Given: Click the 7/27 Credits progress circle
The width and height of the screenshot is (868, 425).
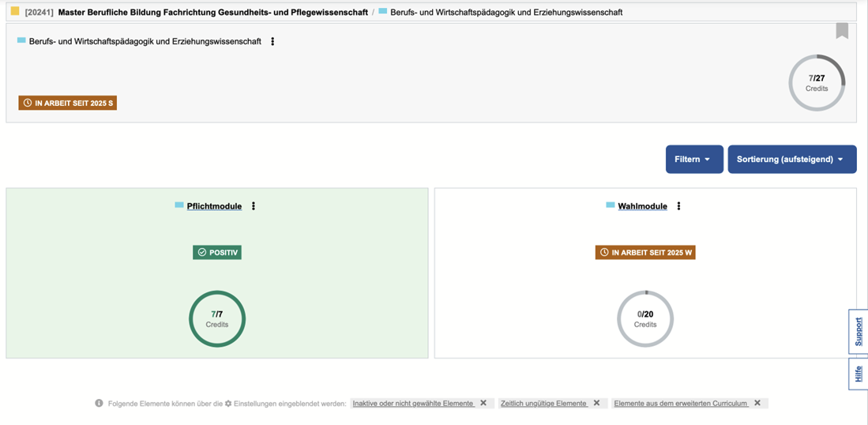Looking at the screenshot, I should tap(817, 83).
